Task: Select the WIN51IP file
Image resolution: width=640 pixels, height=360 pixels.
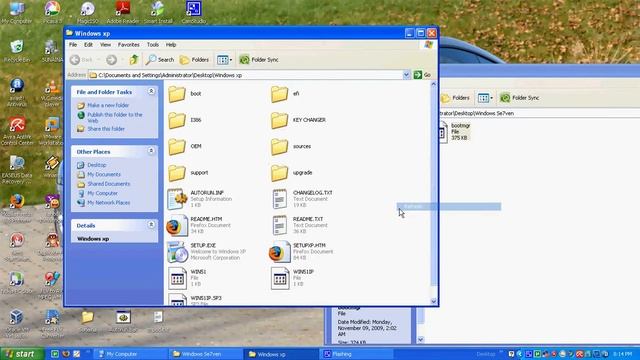Action: pyautogui.click(x=292, y=278)
